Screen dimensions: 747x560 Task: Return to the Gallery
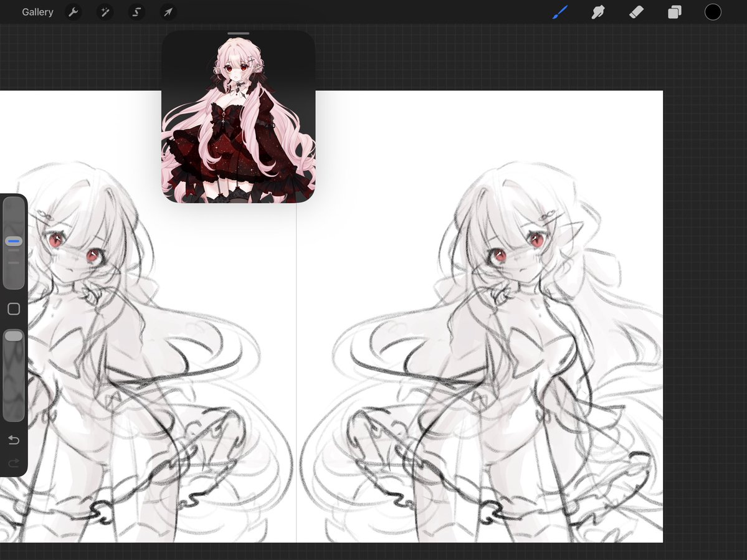pyautogui.click(x=37, y=12)
